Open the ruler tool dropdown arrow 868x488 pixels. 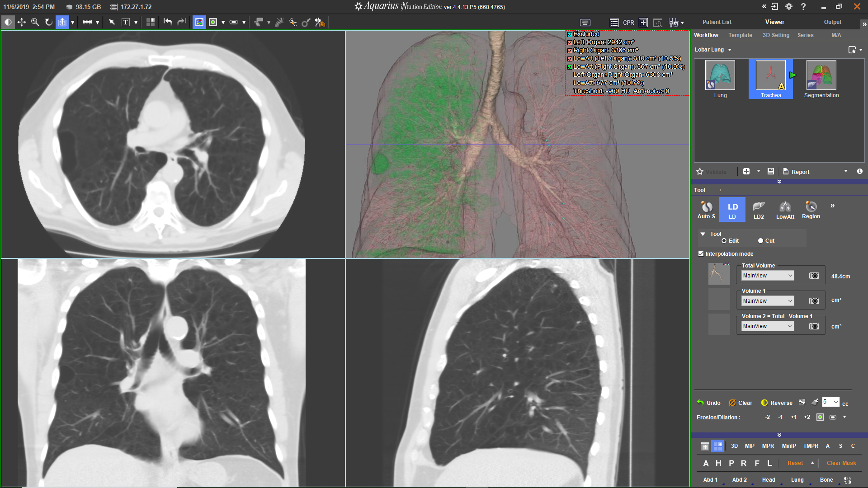coord(97,23)
